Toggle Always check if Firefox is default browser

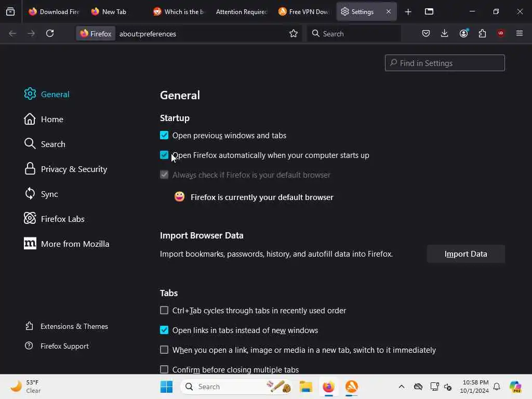[x=164, y=175]
